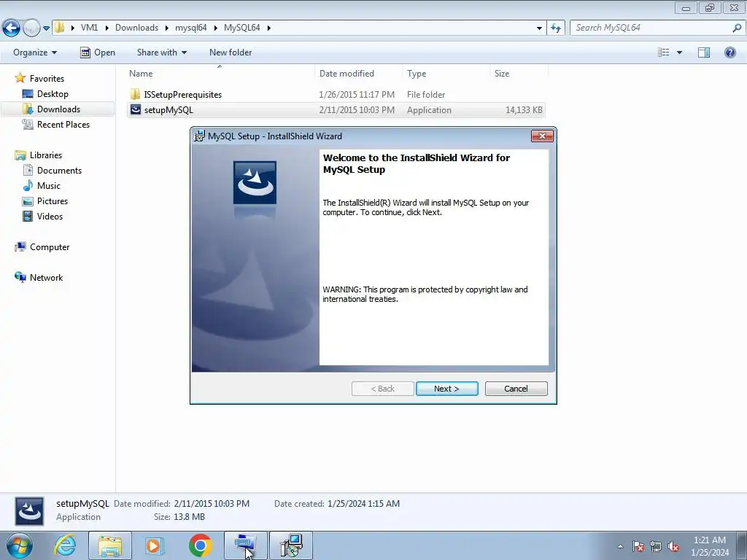This screenshot has width=747, height=560.
Task: Select Computer in navigation pane
Action: pos(50,246)
